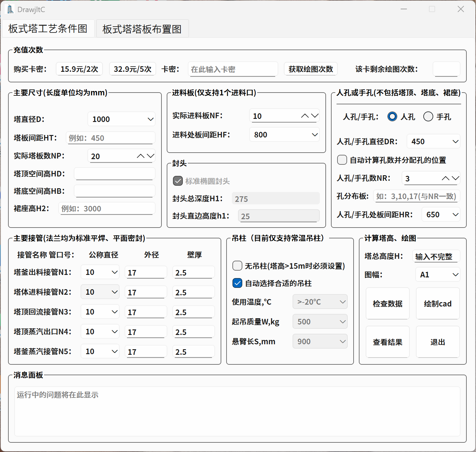476x452 pixels.
Task: Click the 退出 button
Action: pyautogui.click(x=438, y=342)
